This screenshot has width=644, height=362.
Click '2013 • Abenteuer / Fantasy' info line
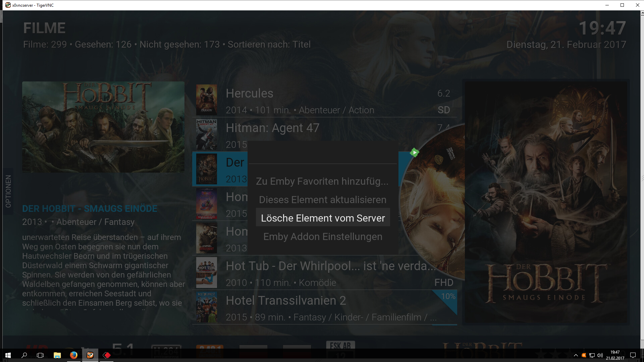tap(78, 222)
